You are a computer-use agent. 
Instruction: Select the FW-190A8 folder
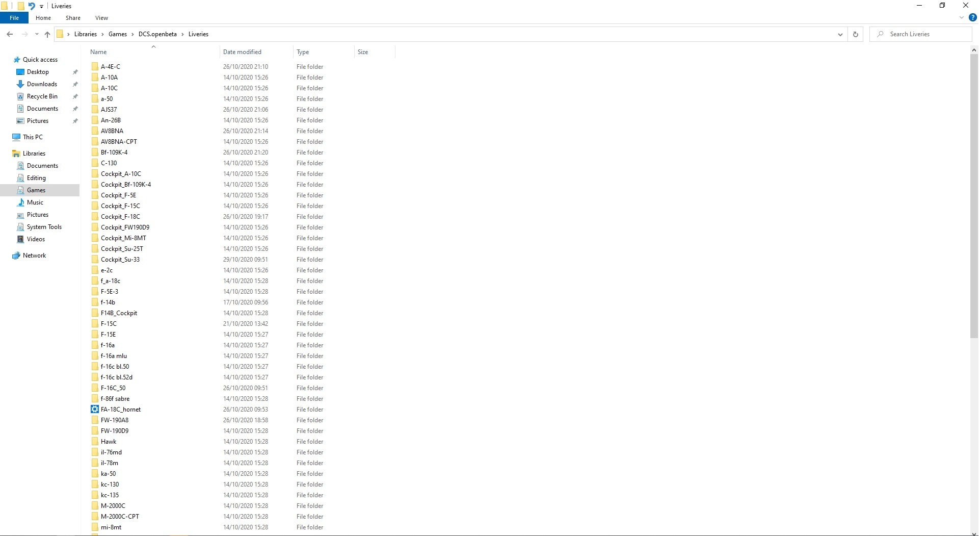pos(115,420)
